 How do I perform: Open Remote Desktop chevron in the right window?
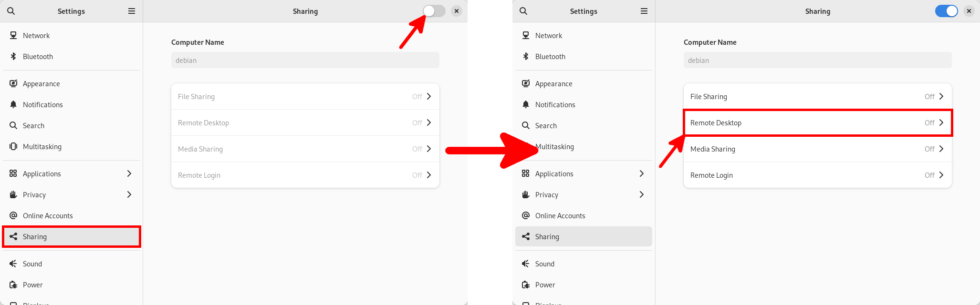[x=941, y=122]
